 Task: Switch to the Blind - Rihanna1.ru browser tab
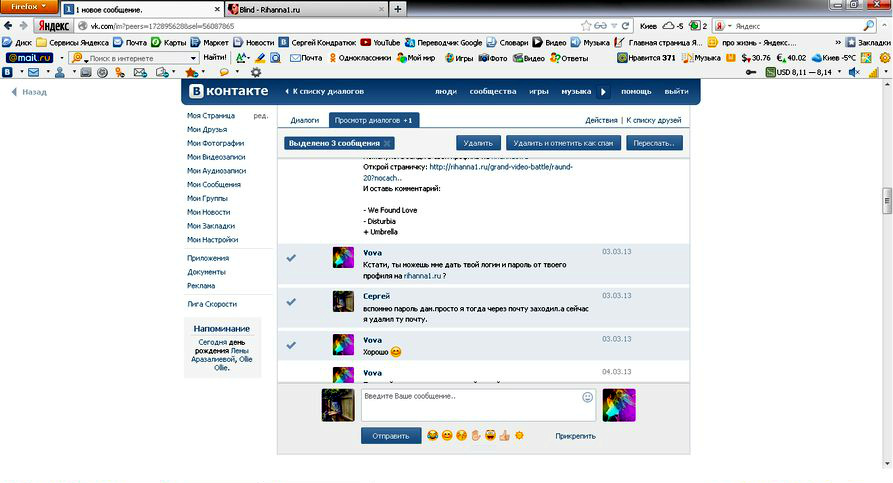(306, 9)
